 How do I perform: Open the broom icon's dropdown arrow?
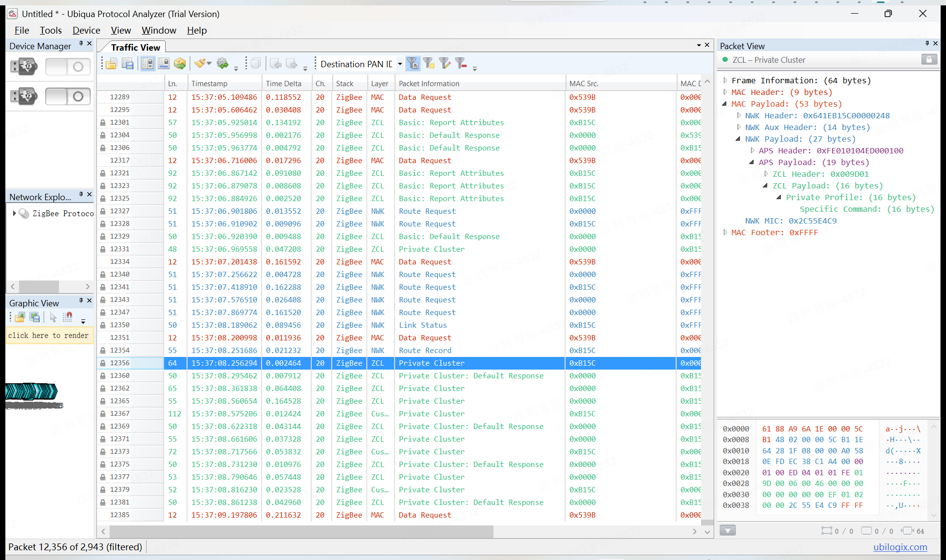[209, 64]
